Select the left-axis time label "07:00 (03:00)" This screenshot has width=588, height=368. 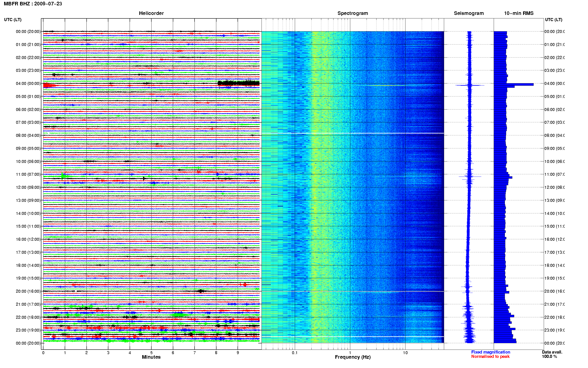[x=28, y=122]
